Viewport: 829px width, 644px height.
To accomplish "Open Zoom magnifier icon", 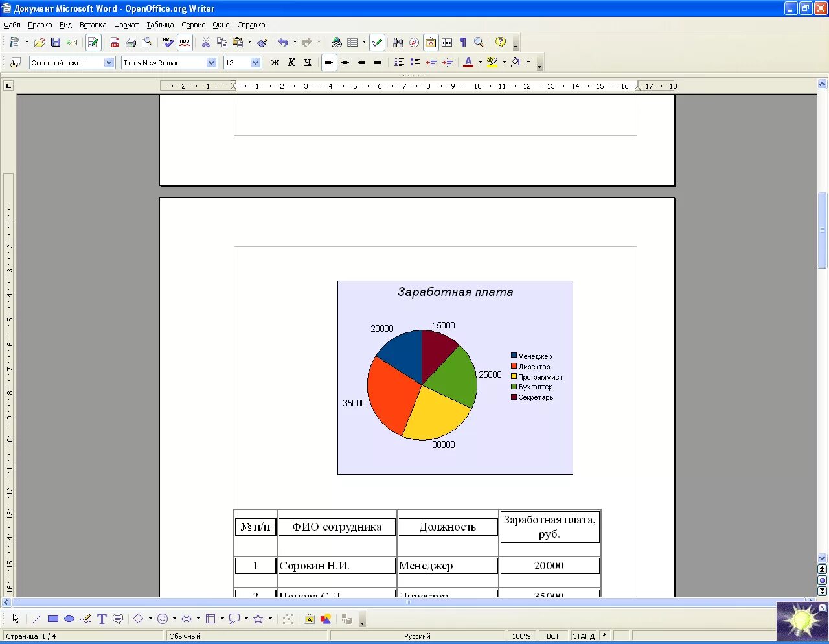I will tap(479, 43).
